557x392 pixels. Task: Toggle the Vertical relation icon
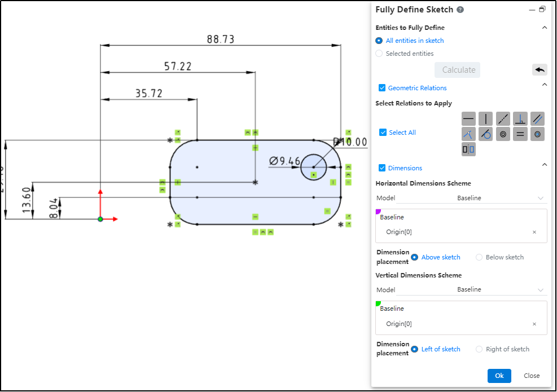click(485, 118)
